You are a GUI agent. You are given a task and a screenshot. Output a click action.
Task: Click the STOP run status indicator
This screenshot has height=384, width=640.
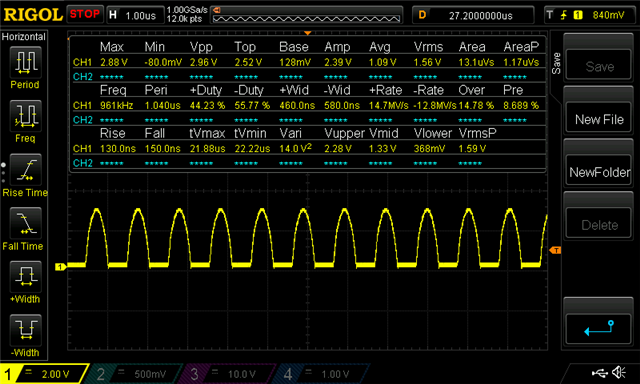85,14
